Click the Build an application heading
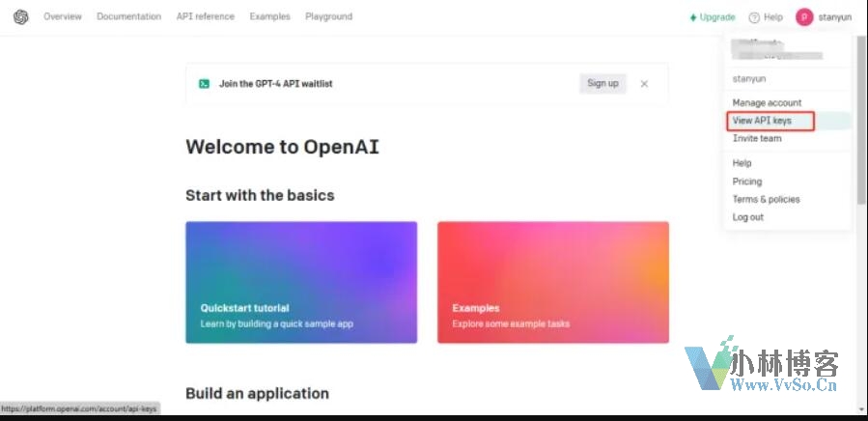868x421 pixels. [x=258, y=393]
